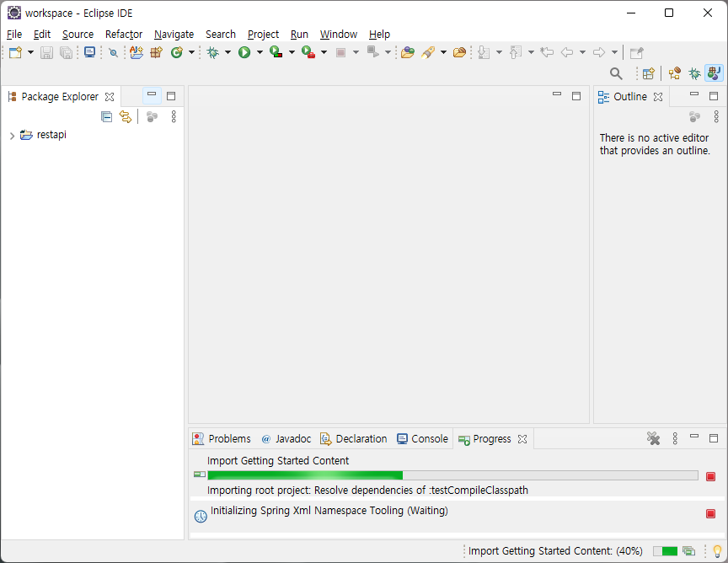
Task: Click the Debug bug icon in toolbar
Action: [212, 52]
